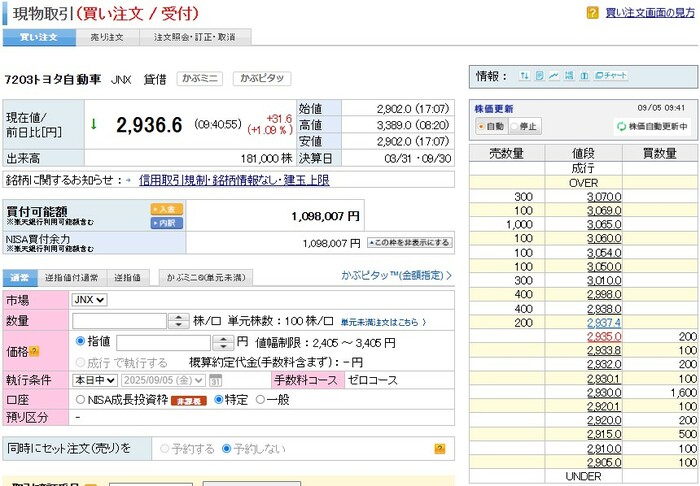The width and height of the screenshot is (700, 486).
Task: Select かぶミニ(単元未満) tab
Action: click(x=206, y=278)
